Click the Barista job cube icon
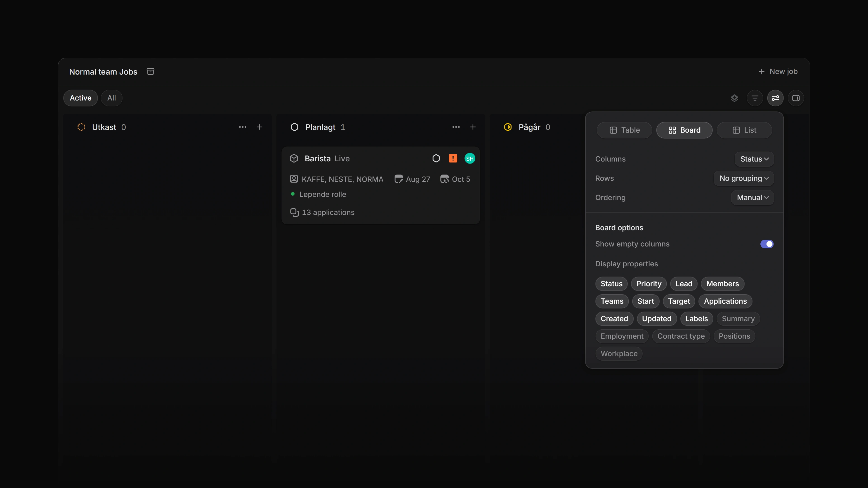The width and height of the screenshot is (868, 488). tap(294, 158)
